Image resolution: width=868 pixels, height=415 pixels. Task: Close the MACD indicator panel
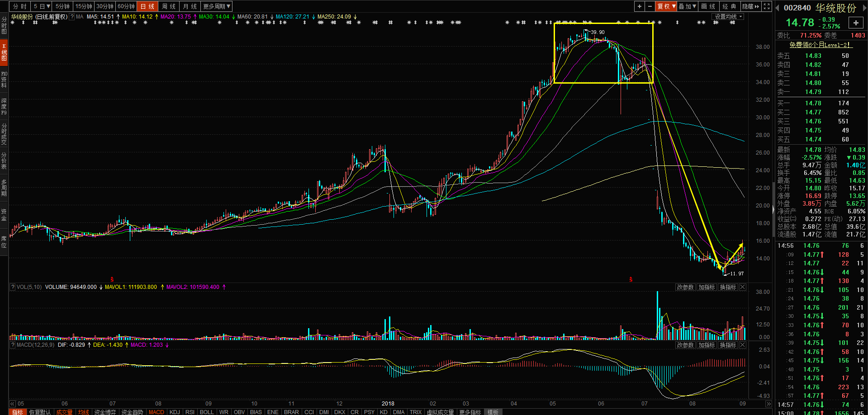[x=742, y=345]
